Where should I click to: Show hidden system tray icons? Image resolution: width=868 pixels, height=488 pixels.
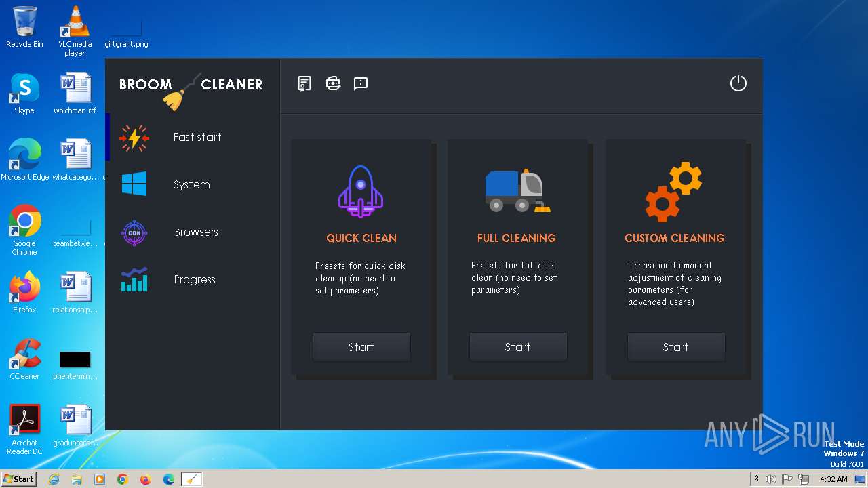coord(756,479)
